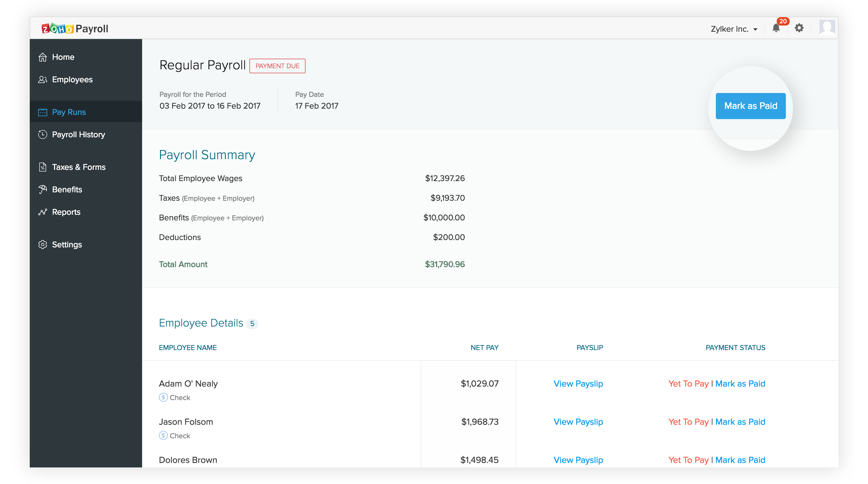Click the gear icon in top bar
The height and width of the screenshot is (484, 868).
799,28
